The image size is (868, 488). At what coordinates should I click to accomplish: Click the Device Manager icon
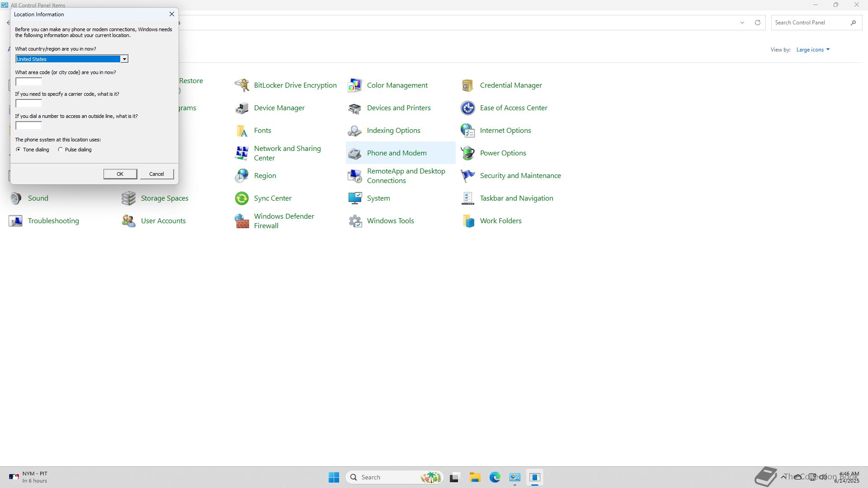click(x=242, y=108)
